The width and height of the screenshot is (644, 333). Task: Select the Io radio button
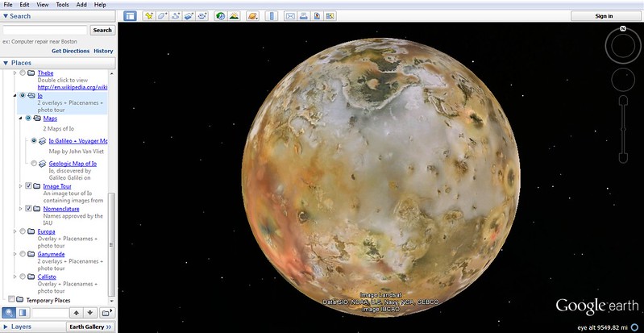tap(23, 95)
